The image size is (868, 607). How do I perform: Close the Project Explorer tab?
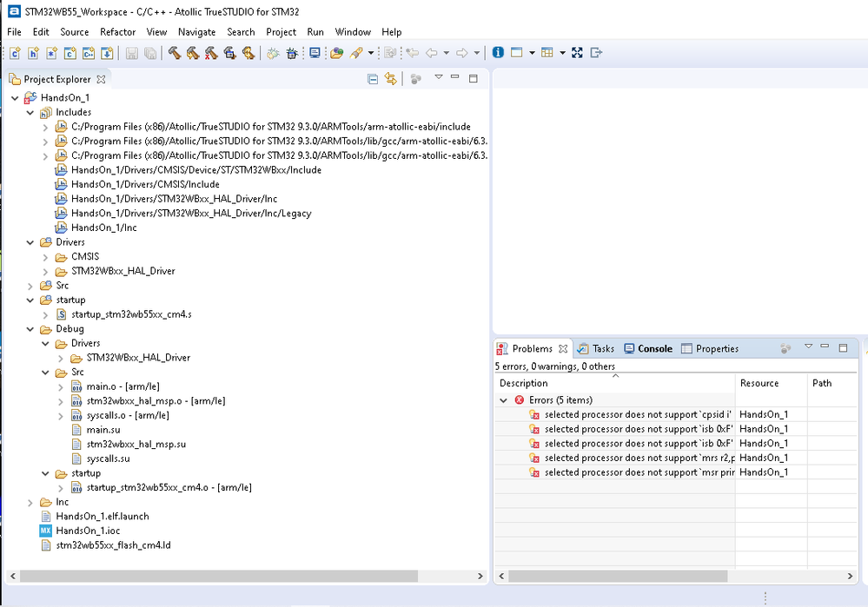click(x=101, y=79)
